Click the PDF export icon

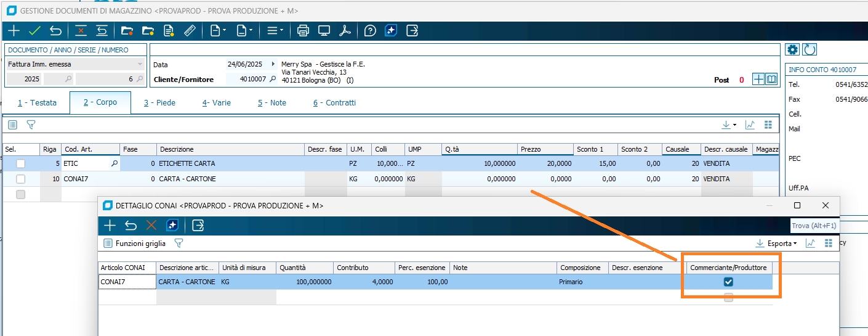click(345, 30)
